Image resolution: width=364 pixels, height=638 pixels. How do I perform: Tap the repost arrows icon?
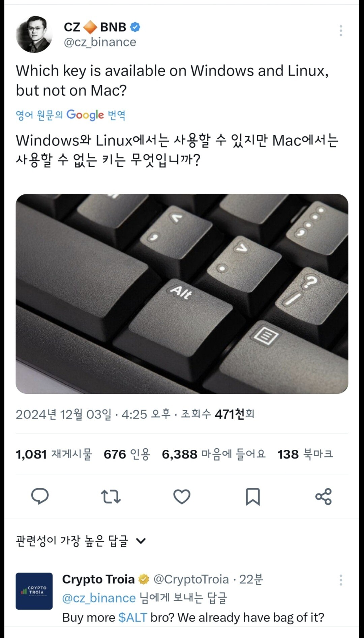[x=111, y=497]
